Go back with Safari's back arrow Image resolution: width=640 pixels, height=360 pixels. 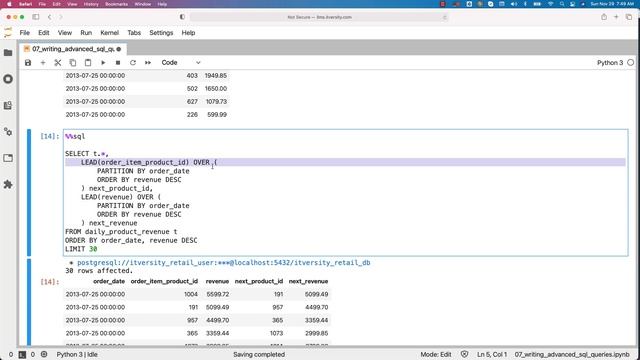(x=49, y=17)
